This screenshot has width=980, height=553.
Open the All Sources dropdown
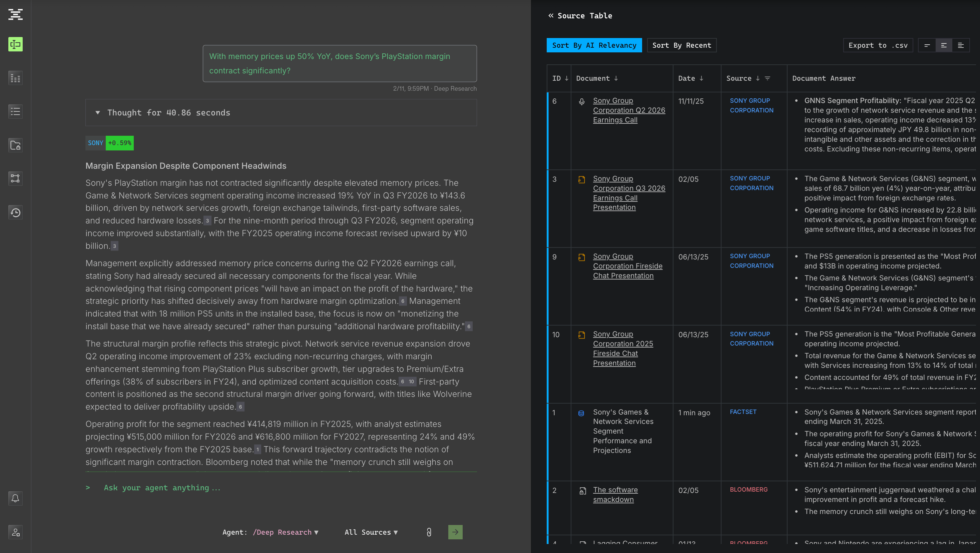click(371, 532)
